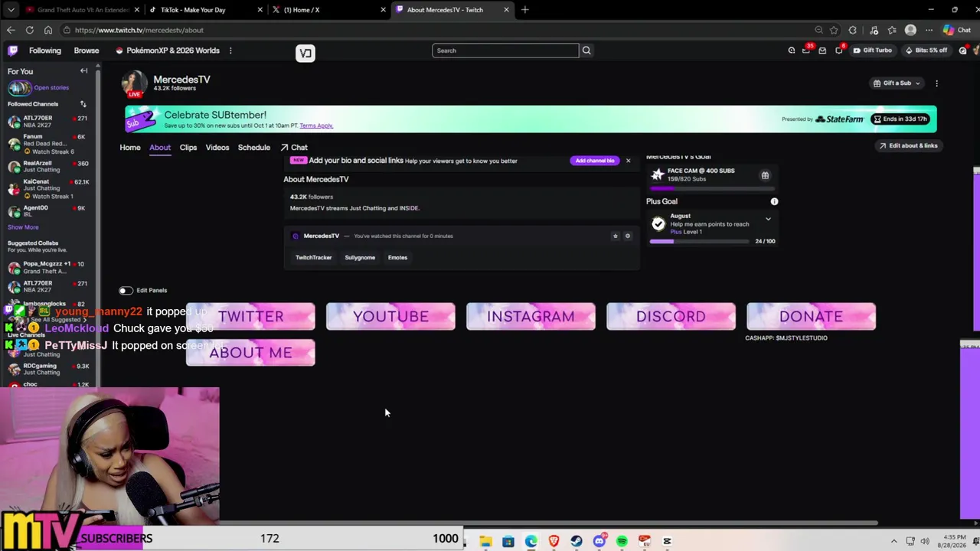
Task: Open the Chat popout link
Action: point(294,148)
